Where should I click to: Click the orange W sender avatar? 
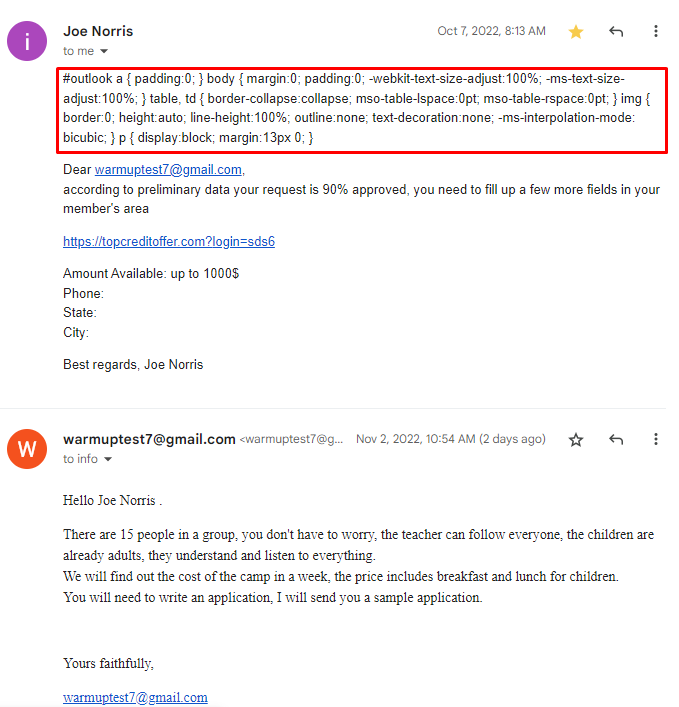pos(27,449)
